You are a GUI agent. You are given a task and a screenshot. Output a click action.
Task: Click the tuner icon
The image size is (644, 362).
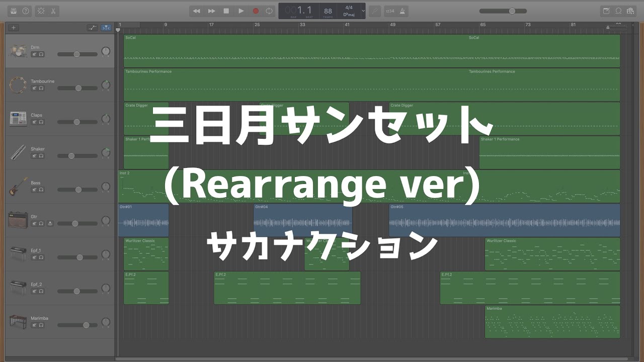click(x=374, y=11)
